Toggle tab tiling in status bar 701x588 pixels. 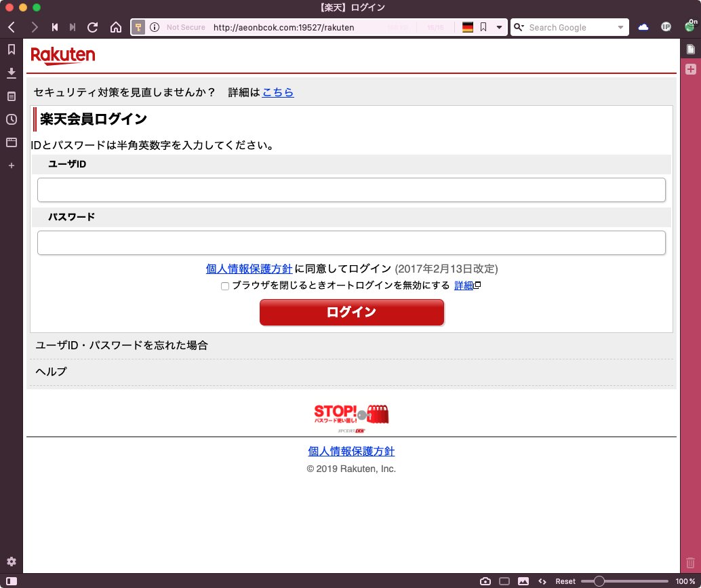(504, 581)
